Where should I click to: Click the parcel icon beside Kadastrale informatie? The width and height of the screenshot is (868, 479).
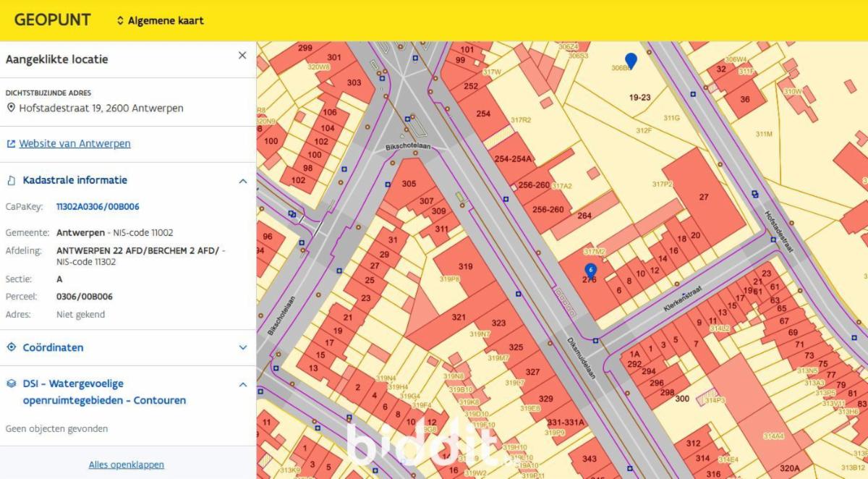pyautogui.click(x=11, y=180)
